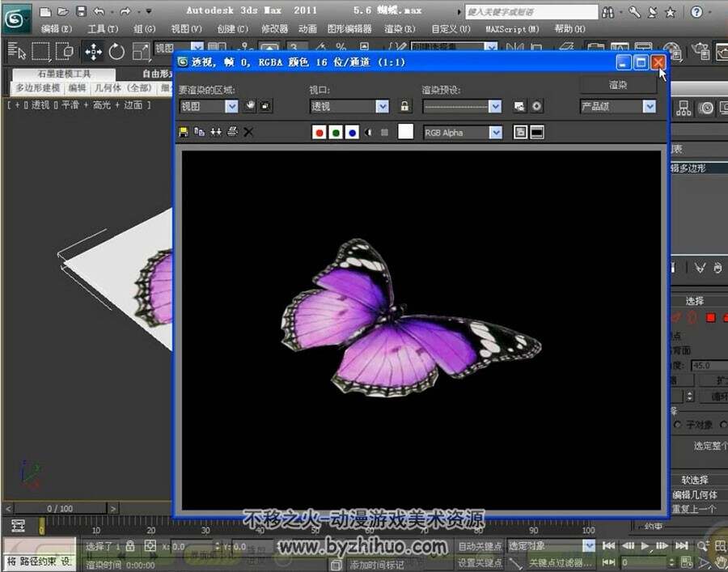Click the time slider showing 0 / 100
This screenshot has width=728, height=572.
(x=59, y=508)
